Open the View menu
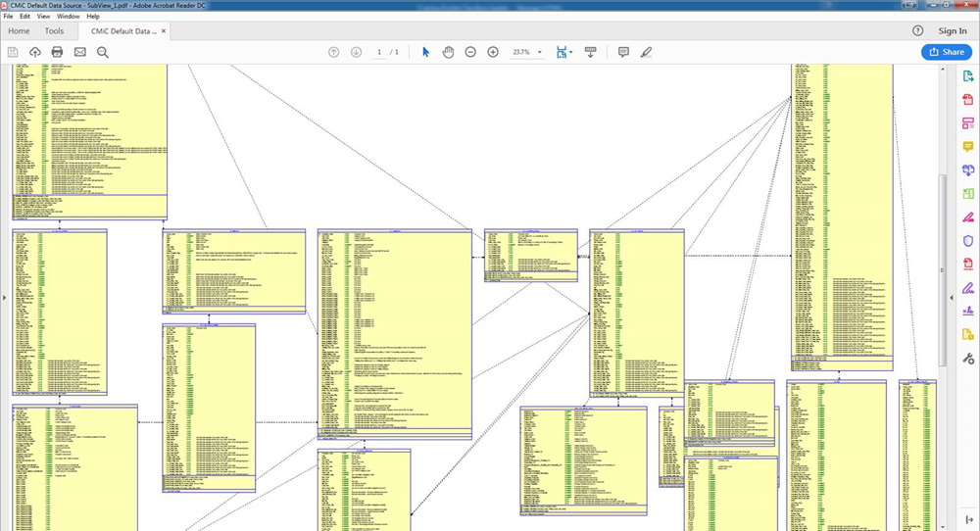The height and width of the screenshot is (531, 980). click(x=44, y=17)
